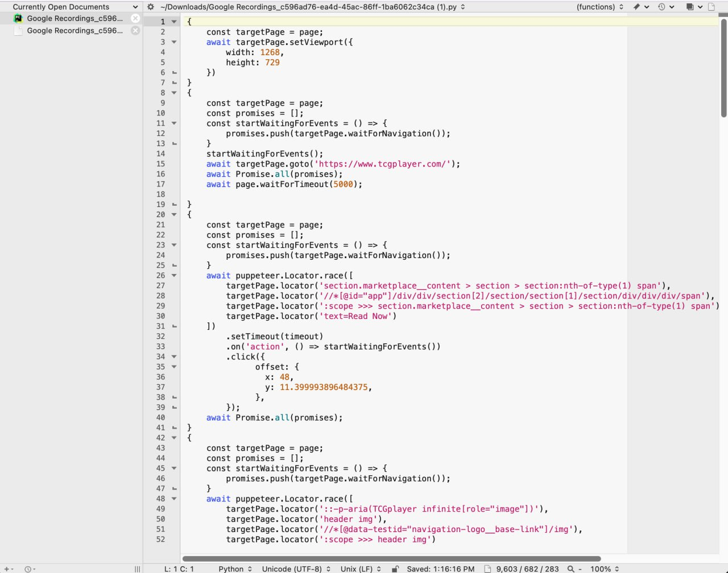Image resolution: width=728 pixels, height=573 pixels.
Task: Click the fold end marker at line 6
Action: point(174,73)
